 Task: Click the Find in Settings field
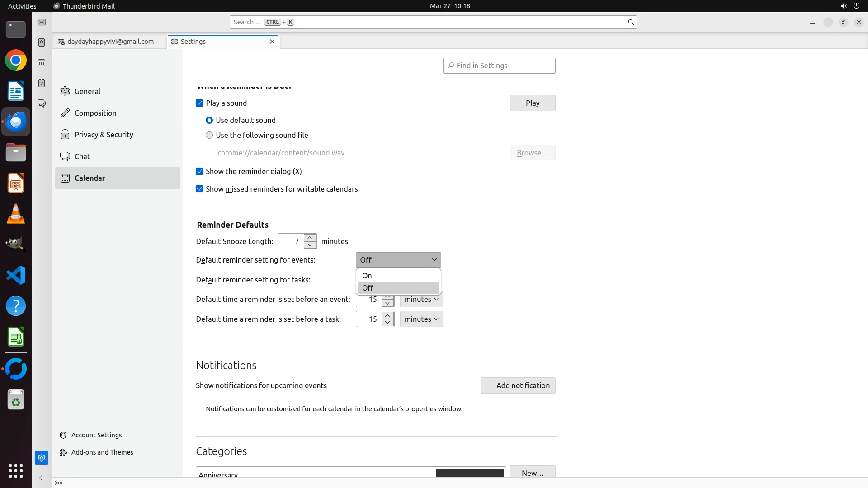(x=499, y=66)
